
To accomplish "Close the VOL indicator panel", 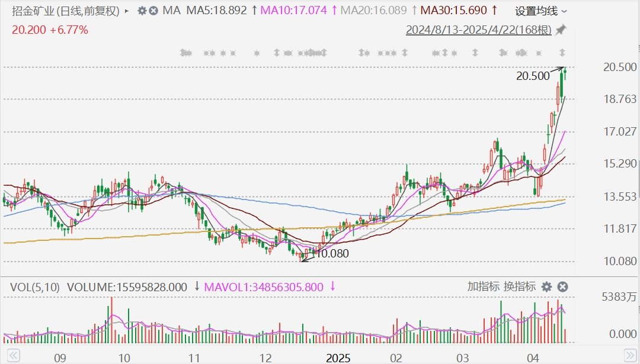I will 562,287.
